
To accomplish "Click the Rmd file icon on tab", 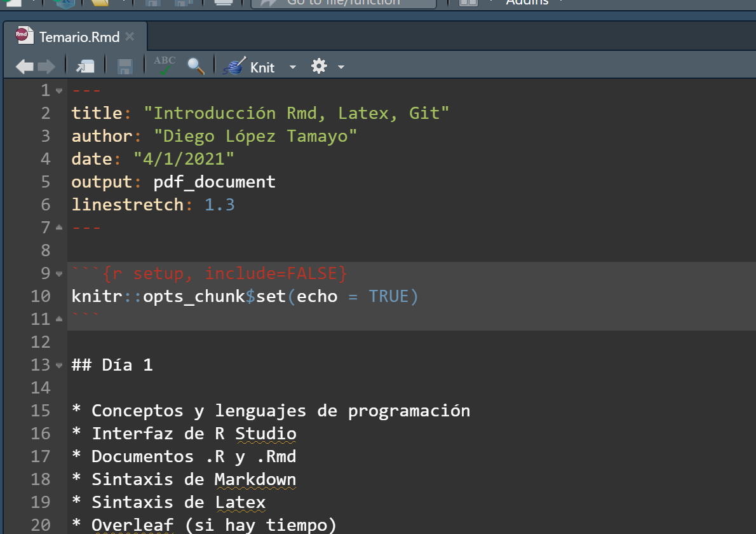I will pos(24,36).
